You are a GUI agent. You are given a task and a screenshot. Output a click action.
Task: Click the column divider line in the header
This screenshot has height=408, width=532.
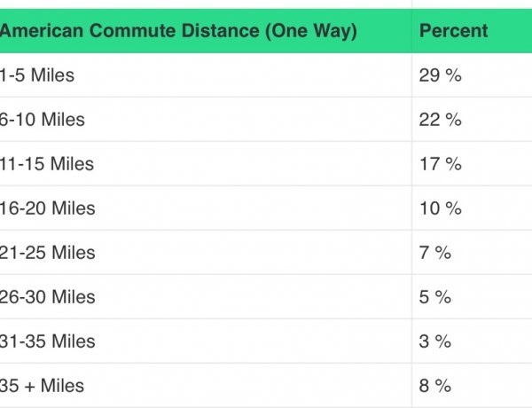[412, 31]
